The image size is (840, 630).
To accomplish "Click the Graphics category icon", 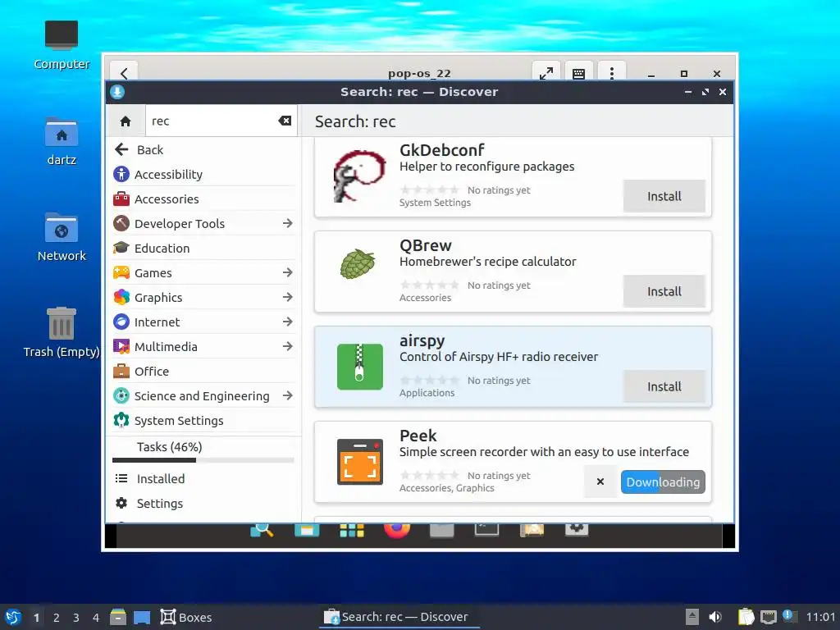I will click(121, 297).
